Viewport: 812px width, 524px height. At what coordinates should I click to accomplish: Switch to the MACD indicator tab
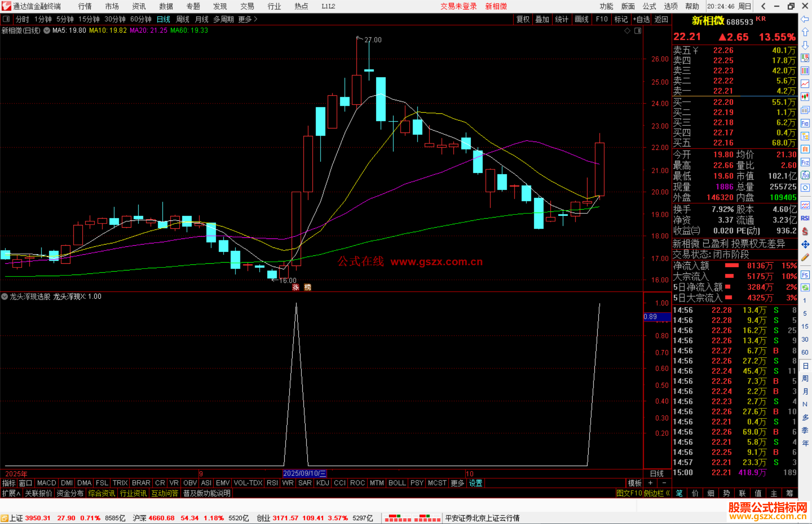click(46, 483)
